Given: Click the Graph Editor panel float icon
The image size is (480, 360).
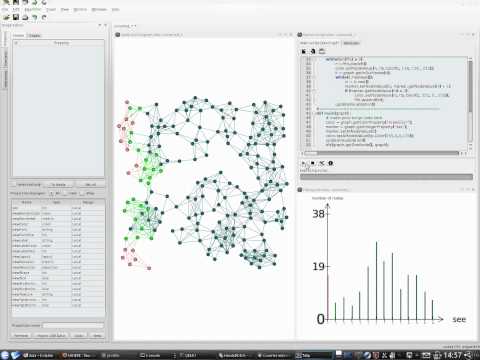Looking at the screenshot, I should [99, 25].
